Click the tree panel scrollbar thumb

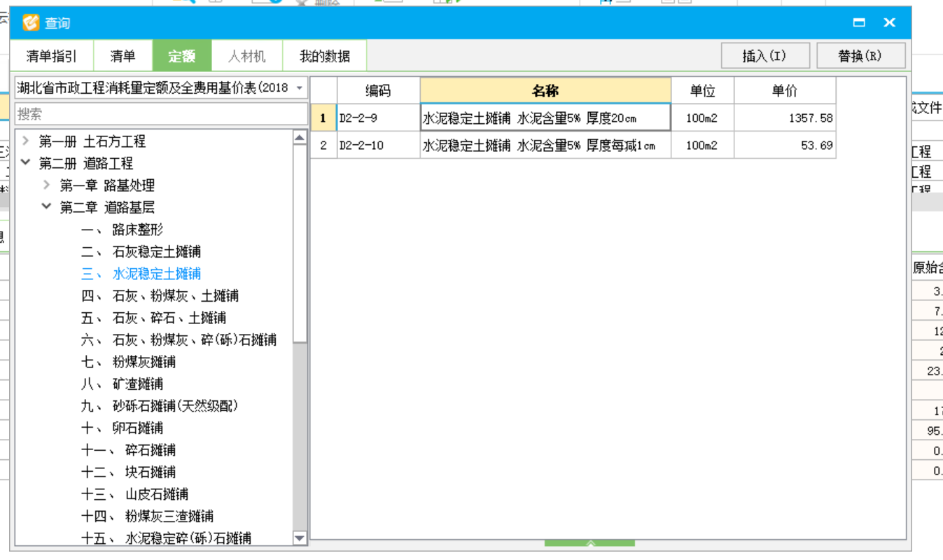(300, 244)
